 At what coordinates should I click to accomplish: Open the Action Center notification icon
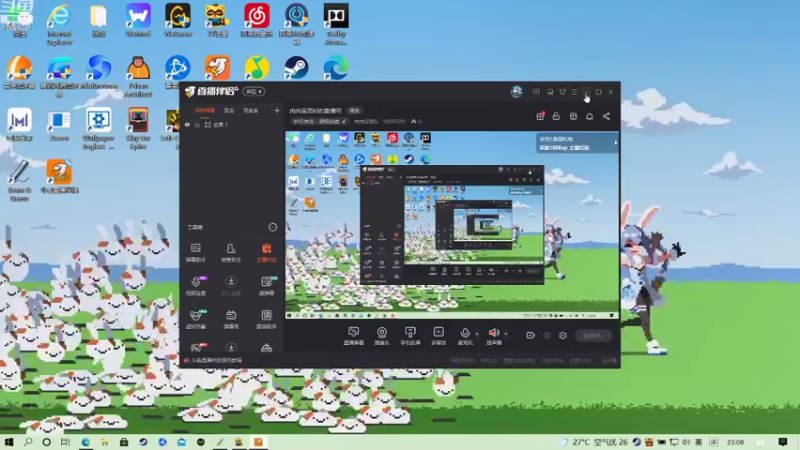pos(783,442)
